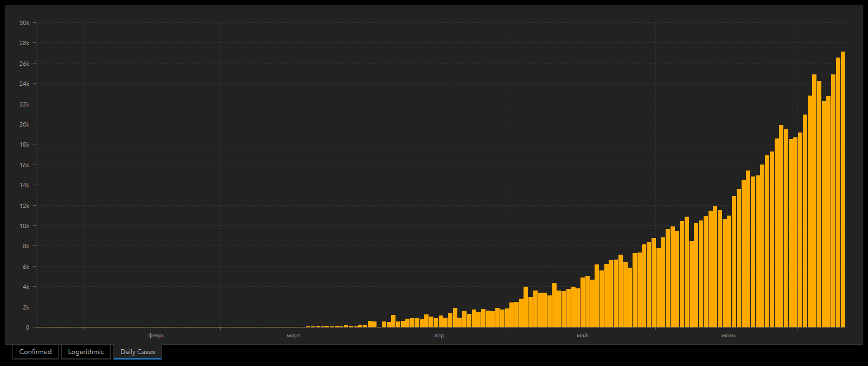The image size is (868, 366).
Task: Switch to the Confirmed tab
Action: tap(35, 352)
